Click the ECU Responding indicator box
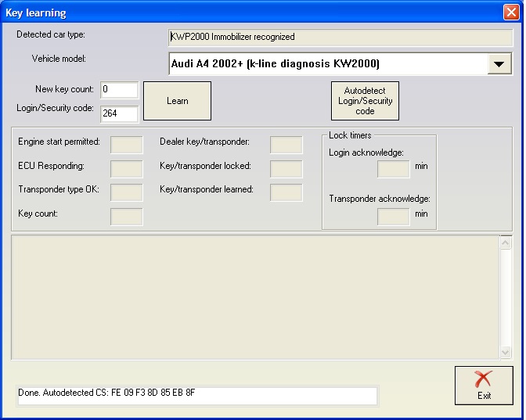 [127, 169]
